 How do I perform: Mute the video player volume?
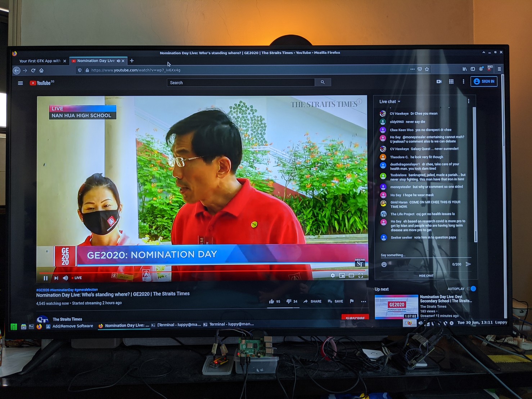pyautogui.click(x=66, y=278)
